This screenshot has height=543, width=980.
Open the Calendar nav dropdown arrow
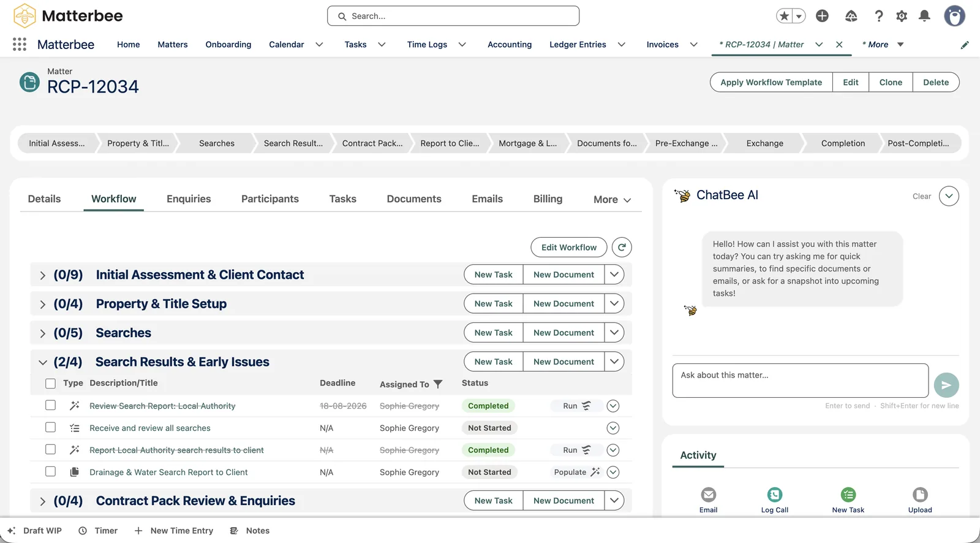click(x=319, y=45)
